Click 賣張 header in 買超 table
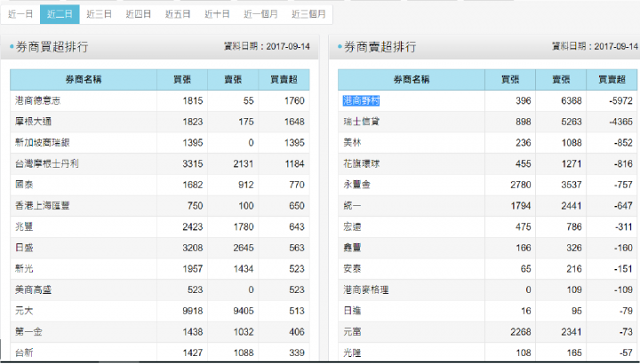 (233, 80)
